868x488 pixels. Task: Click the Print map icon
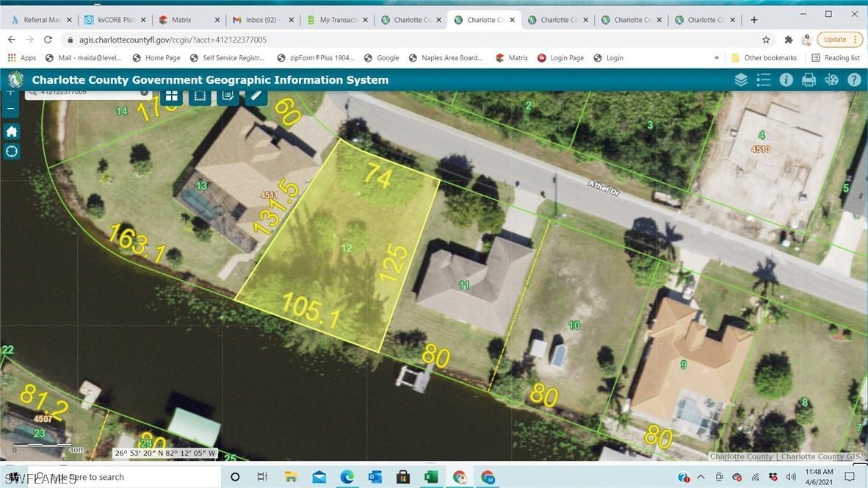[809, 79]
